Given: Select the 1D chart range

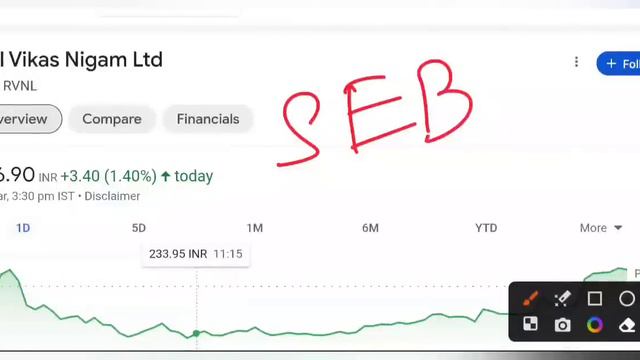Looking at the screenshot, I should [x=23, y=228].
